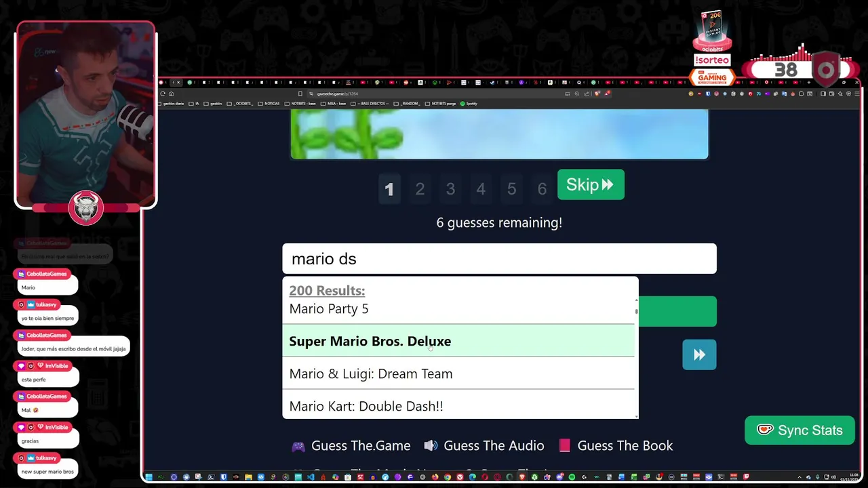Select guess number 2 tab
The height and width of the screenshot is (488, 868).
pos(420,189)
